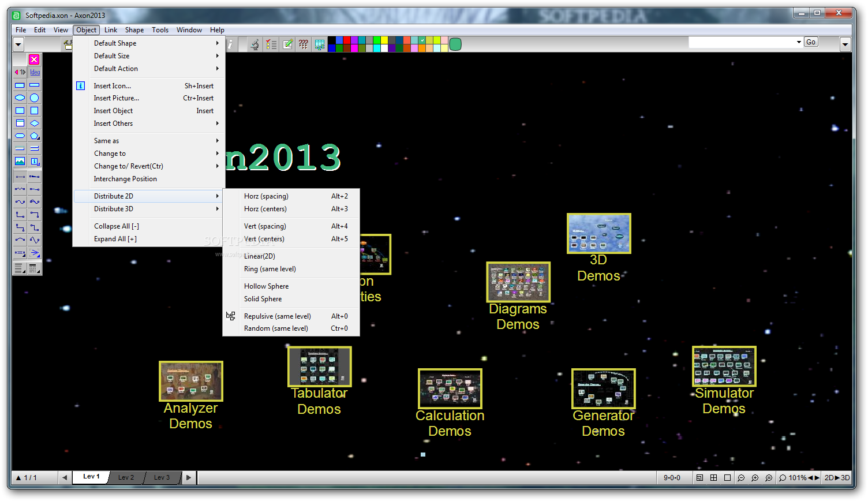The image size is (868, 501).
Task: Switch to the Lev 3 tab
Action: tap(162, 477)
